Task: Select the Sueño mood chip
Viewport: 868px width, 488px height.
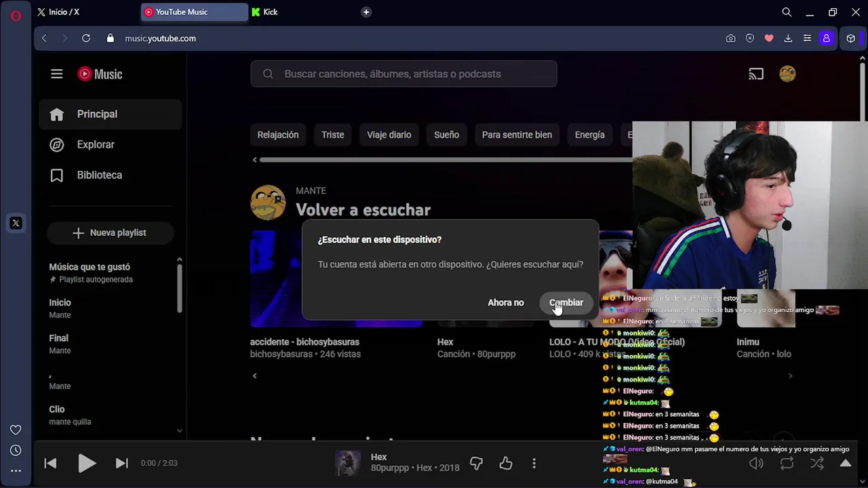Action: [447, 135]
